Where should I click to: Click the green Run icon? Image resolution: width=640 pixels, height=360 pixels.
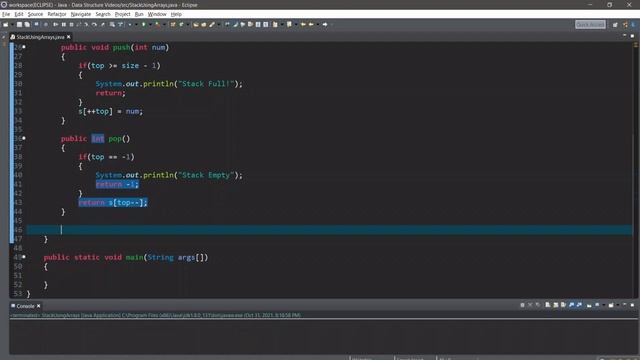point(143,24)
